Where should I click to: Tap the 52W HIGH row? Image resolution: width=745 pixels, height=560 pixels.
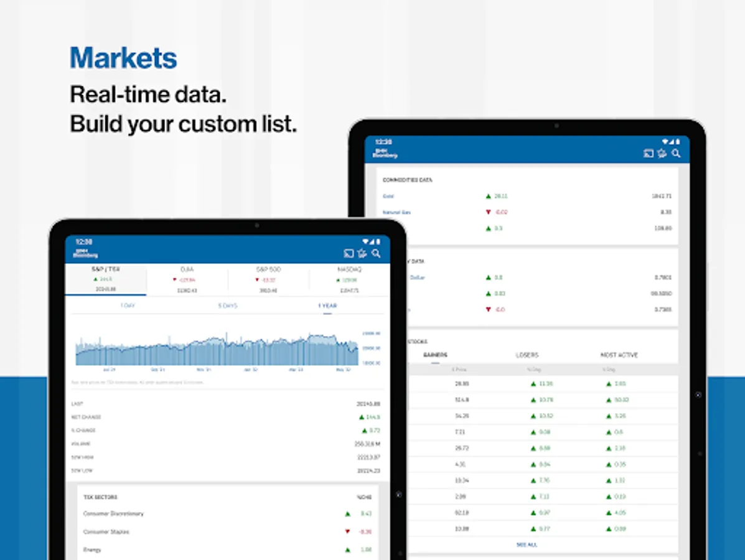pyautogui.click(x=226, y=457)
